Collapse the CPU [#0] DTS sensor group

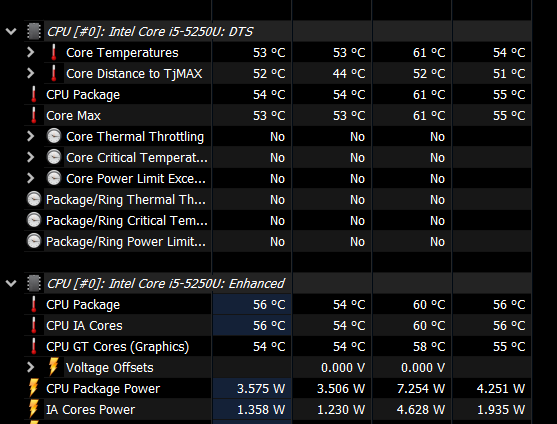pos(11,32)
